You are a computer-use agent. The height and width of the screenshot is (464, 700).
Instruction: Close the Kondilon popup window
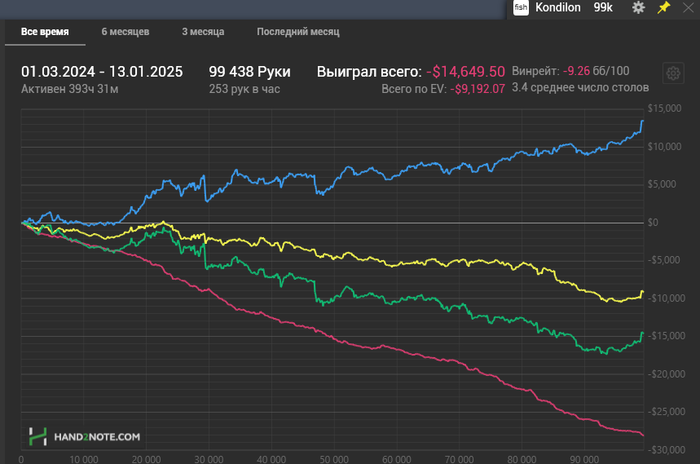[688, 8]
